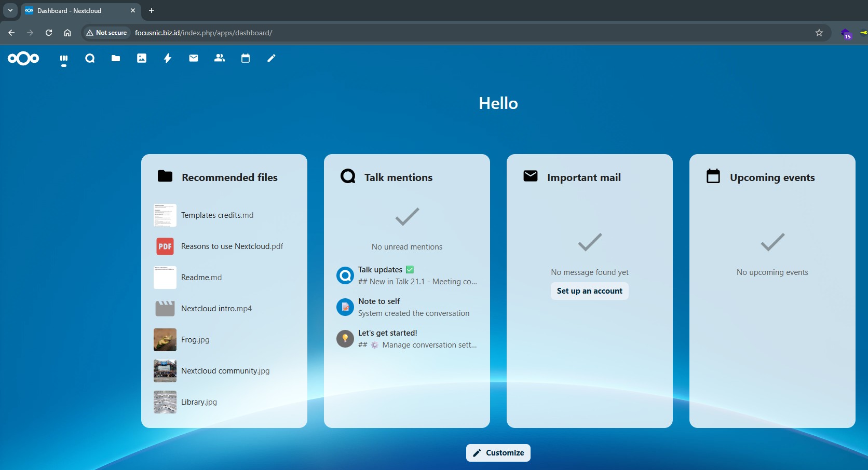Open the Frog.jpg file thumbnail

165,340
